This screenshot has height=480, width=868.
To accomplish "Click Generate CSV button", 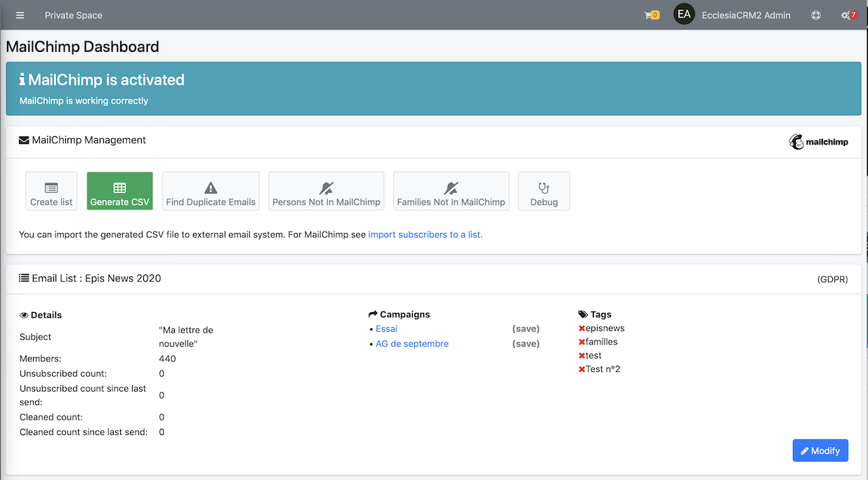I will (x=119, y=191).
